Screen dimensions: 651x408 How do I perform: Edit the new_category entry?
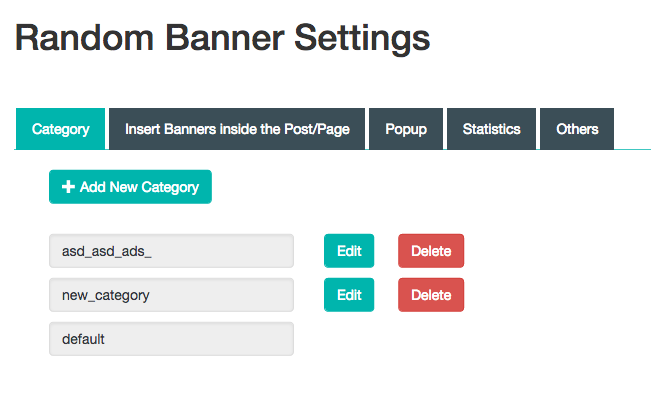pyautogui.click(x=349, y=295)
